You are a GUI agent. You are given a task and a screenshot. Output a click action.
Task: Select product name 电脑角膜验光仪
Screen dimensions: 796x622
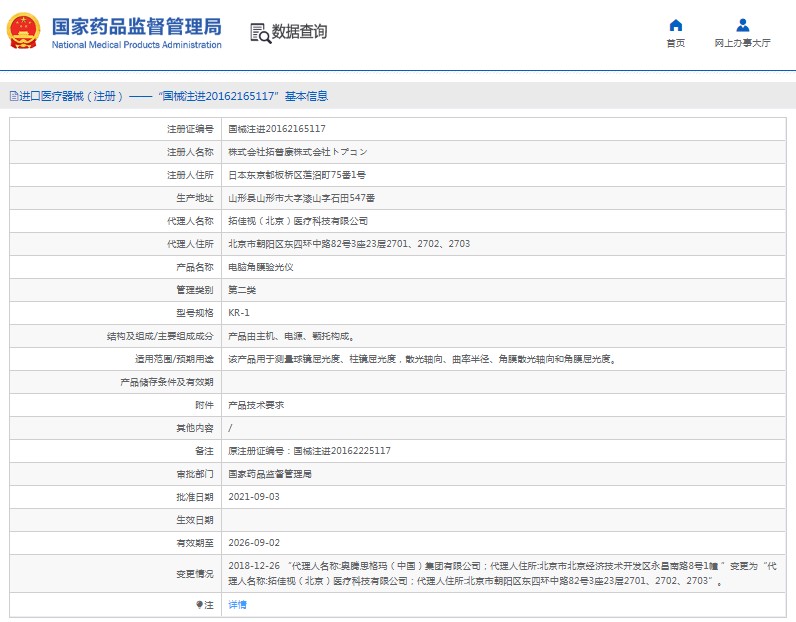[x=260, y=267]
